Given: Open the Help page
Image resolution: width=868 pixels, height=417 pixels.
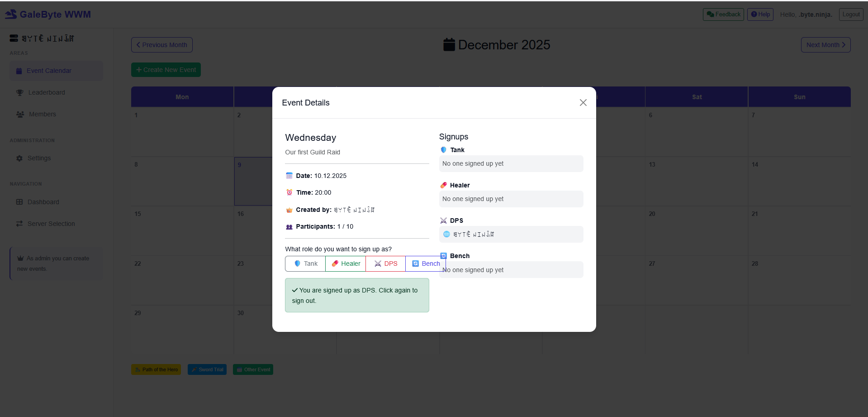Looking at the screenshot, I should (760, 14).
